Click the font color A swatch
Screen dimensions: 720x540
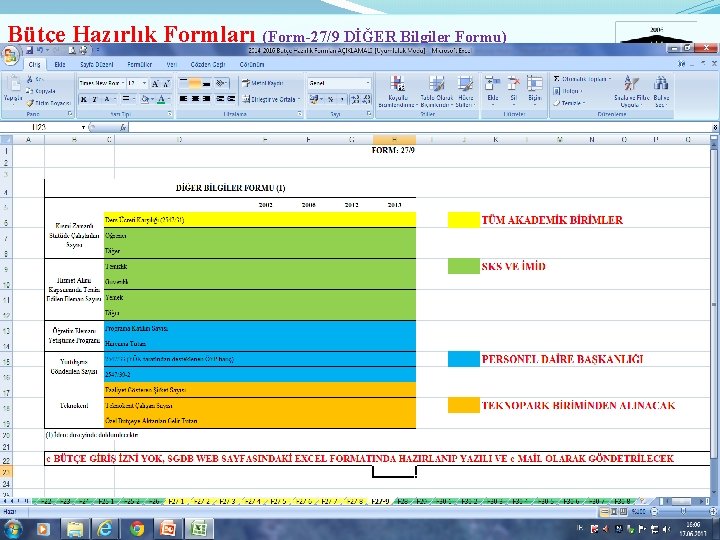[x=161, y=99]
